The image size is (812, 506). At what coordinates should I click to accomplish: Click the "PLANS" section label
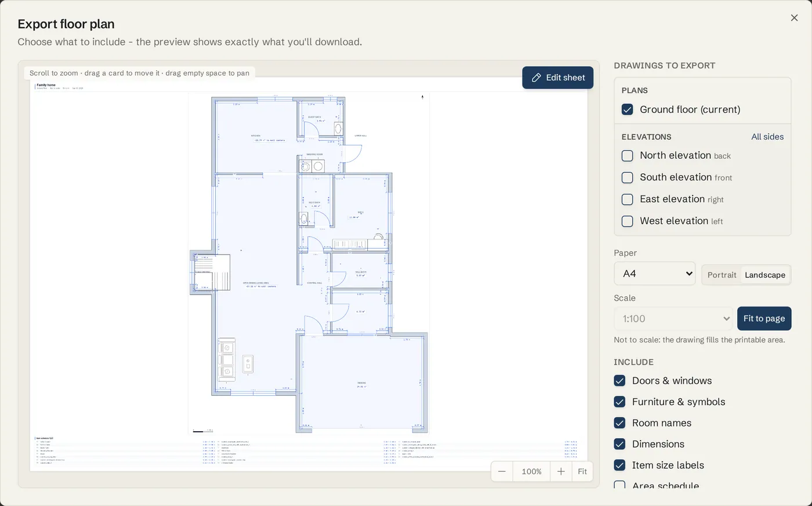click(635, 90)
